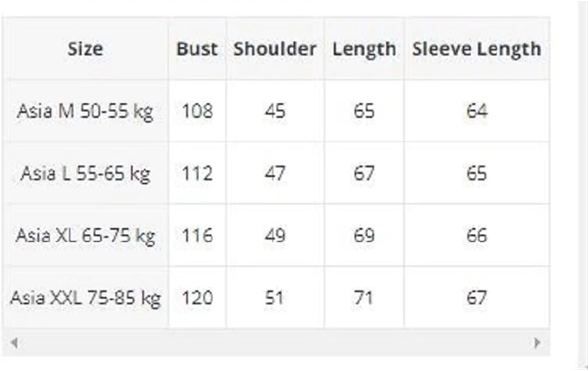Click the horizontal scrollbar track below the table
This screenshot has width=588, height=371.
point(276,343)
